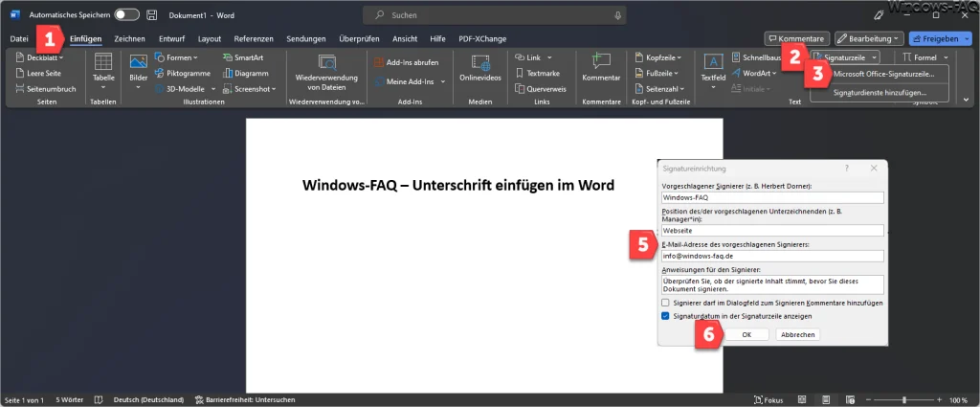This screenshot has height=407, width=980.
Task: Click the WordArt icon
Action: [x=736, y=73]
